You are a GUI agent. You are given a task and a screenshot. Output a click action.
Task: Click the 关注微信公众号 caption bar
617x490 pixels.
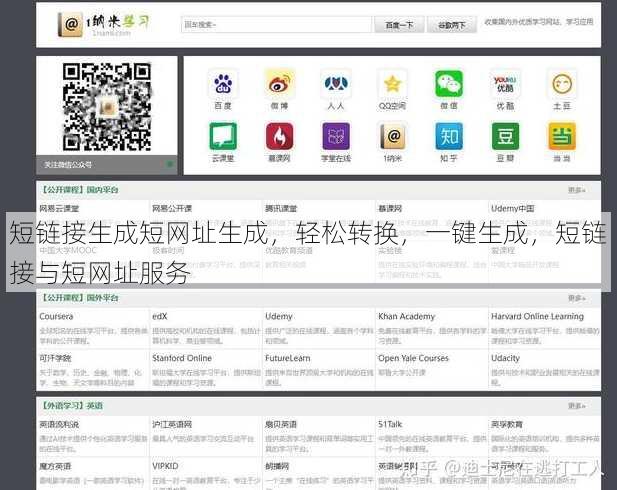(x=107, y=165)
